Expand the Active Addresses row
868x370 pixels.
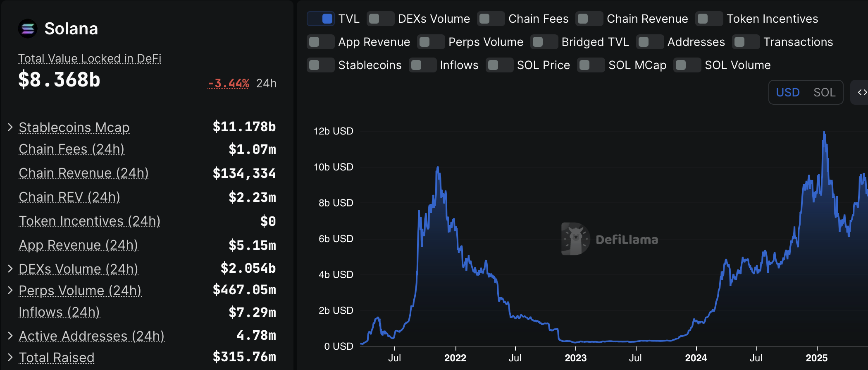pyautogui.click(x=10, y=336)
